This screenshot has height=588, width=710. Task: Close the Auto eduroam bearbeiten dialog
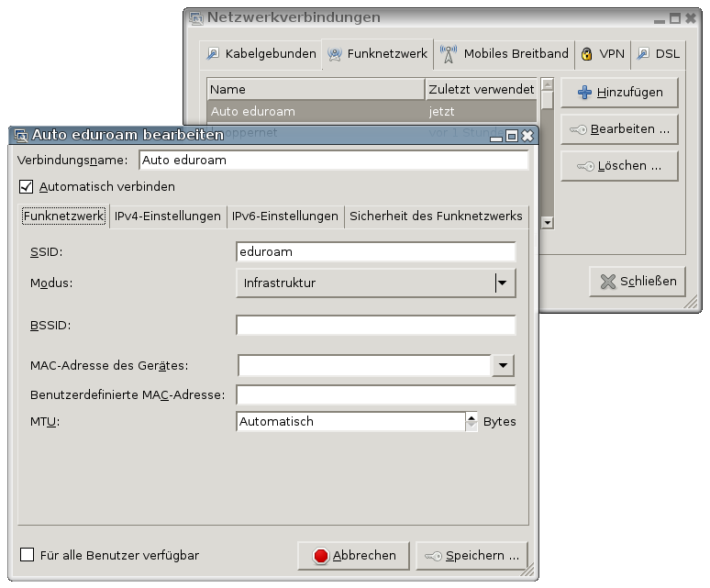coord(527,136)
